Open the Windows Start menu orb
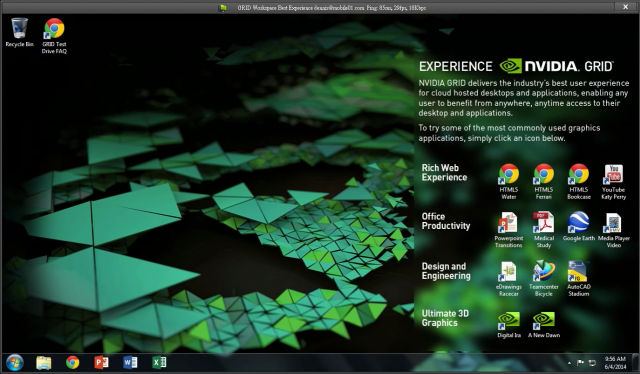 coord(15,363)
